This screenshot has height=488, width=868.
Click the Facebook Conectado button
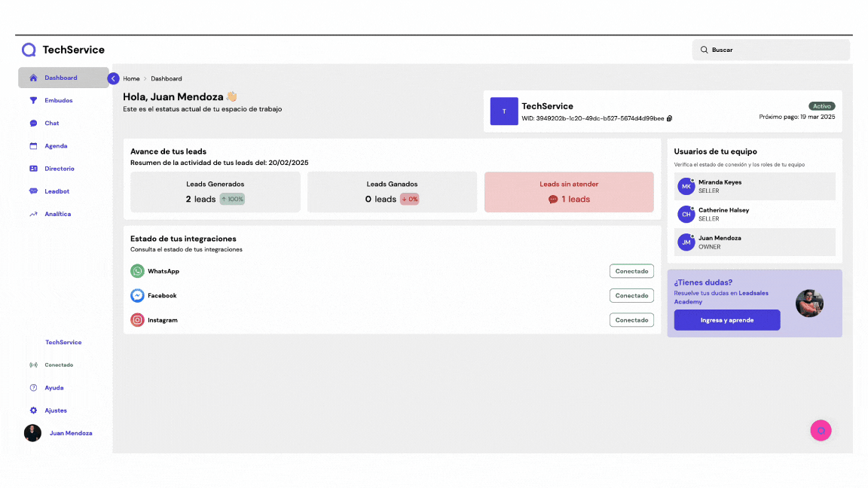pos(631,296)
